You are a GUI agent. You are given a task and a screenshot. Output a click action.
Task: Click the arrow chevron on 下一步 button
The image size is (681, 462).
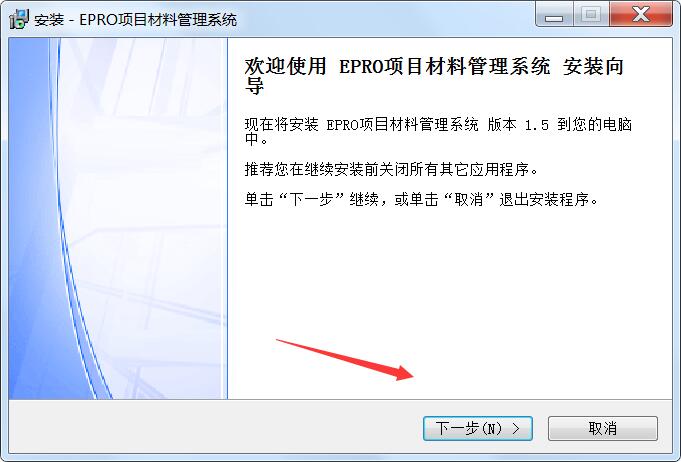516,429
